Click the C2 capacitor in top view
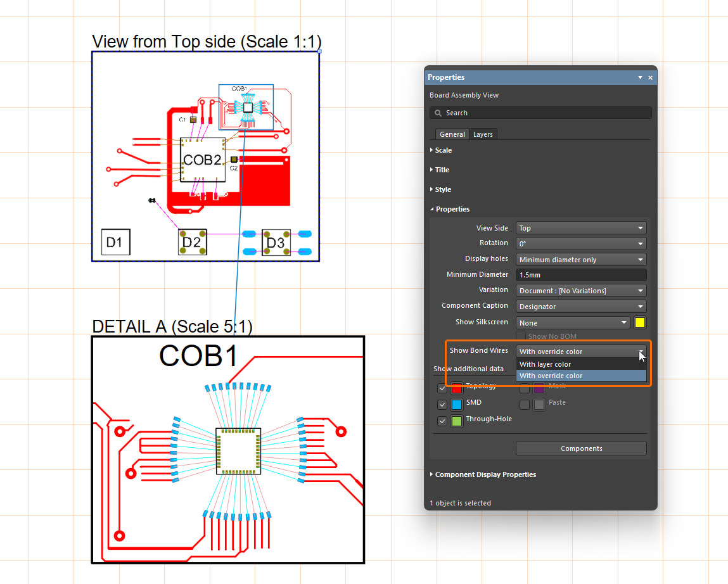Screen dimensions: 728x584 (234, 160)
